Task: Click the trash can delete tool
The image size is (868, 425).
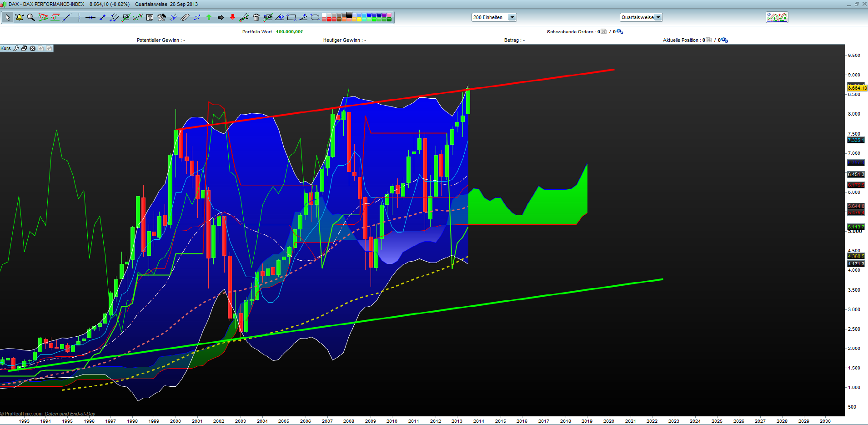Action: tap(256, 17)
